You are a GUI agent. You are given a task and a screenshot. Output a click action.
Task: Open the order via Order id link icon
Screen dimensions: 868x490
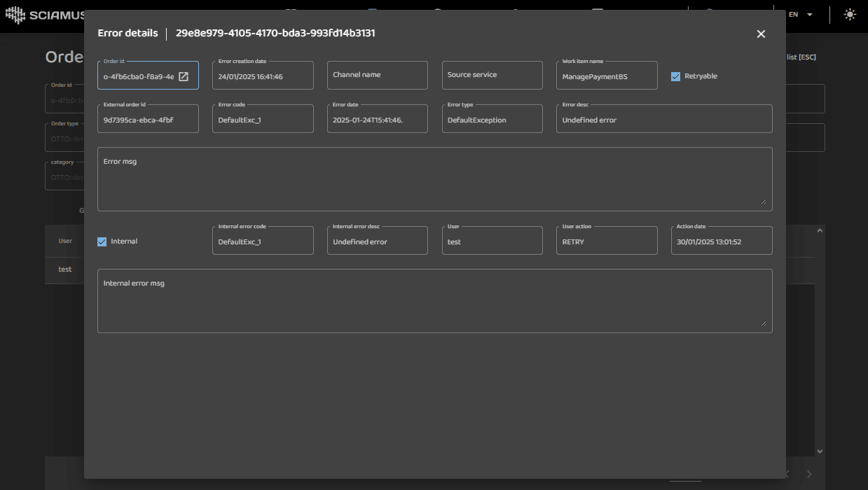[x=184, y=76]
